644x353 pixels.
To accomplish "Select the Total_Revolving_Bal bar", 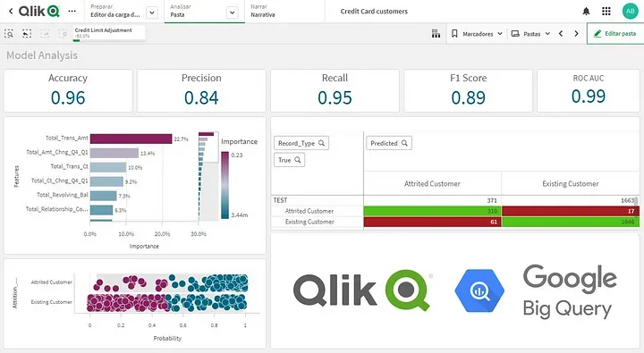I will click(104, 196).
